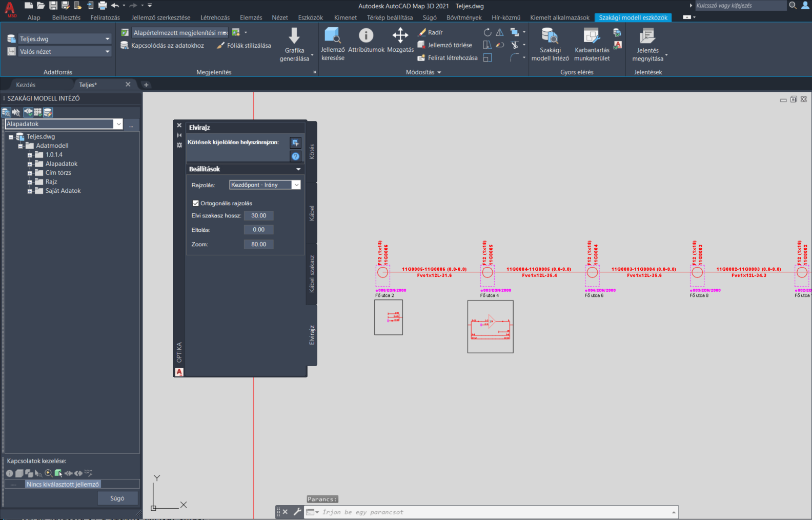Select the Kötés side tab in palette
The width and height of the screenshot is (812, 520).
pyautogui.click(x=312, y=151)
